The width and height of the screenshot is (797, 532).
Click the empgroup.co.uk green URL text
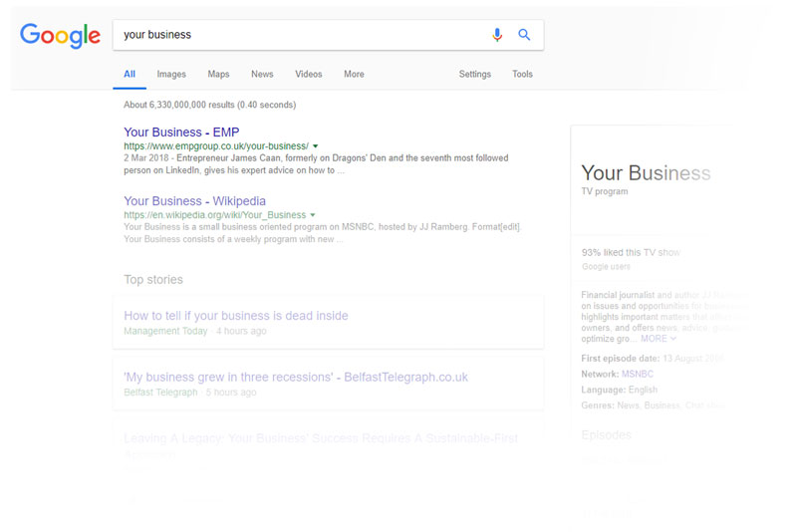(x=216, y=146)
